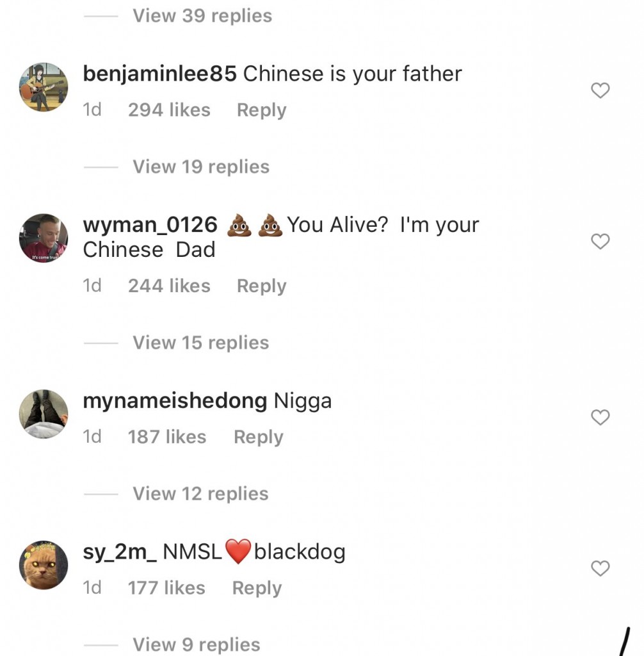Screen dimensions: 644x656
Task: Open benjaminlee85 username link
Action: tap(160, 74)
